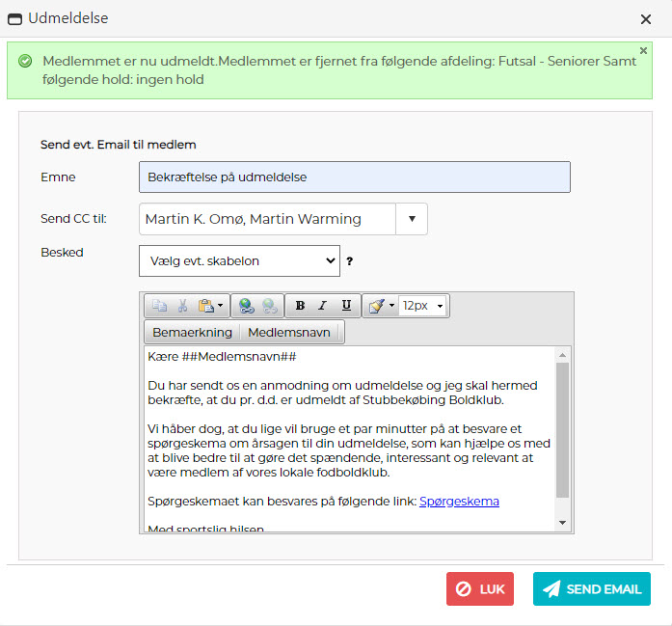
Task: Toggle underline formatting
Action: coord(346,306)
